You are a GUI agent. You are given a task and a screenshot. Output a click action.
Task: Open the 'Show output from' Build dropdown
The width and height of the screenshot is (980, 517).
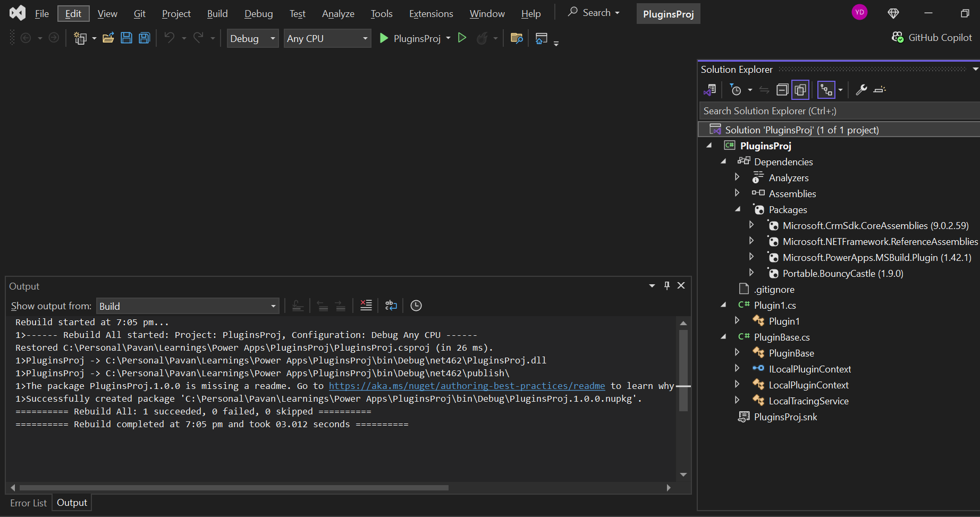click(x=188, y=306)
